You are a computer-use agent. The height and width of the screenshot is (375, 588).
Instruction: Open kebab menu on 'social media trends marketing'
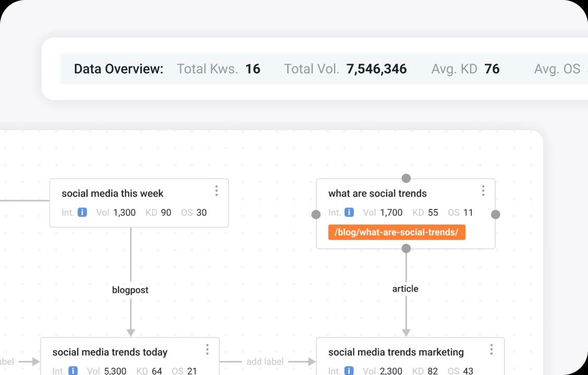tap(492, 349)
